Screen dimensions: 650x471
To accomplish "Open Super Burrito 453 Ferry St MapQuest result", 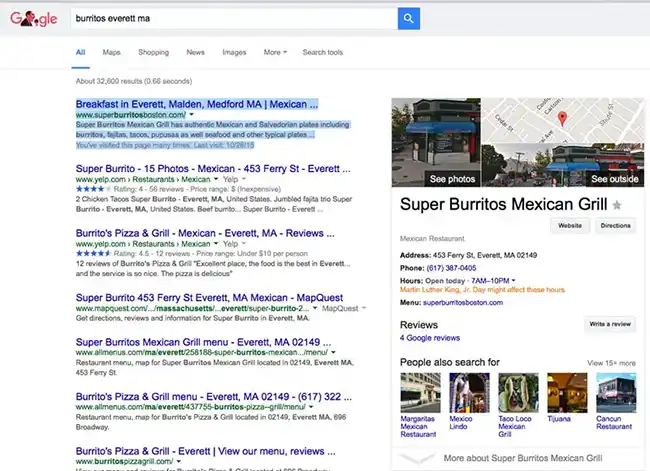I will click(x=209, y=298).
